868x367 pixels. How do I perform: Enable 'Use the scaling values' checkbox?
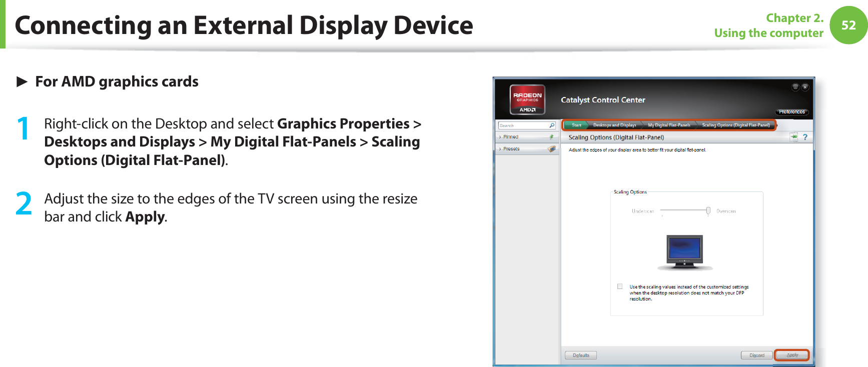(620, 286)
